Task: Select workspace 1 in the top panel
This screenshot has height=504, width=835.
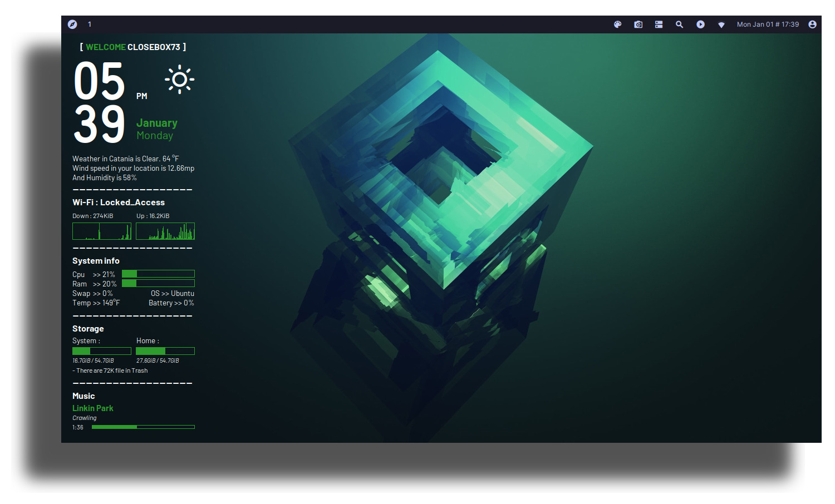Action: [x=90, y=24]
